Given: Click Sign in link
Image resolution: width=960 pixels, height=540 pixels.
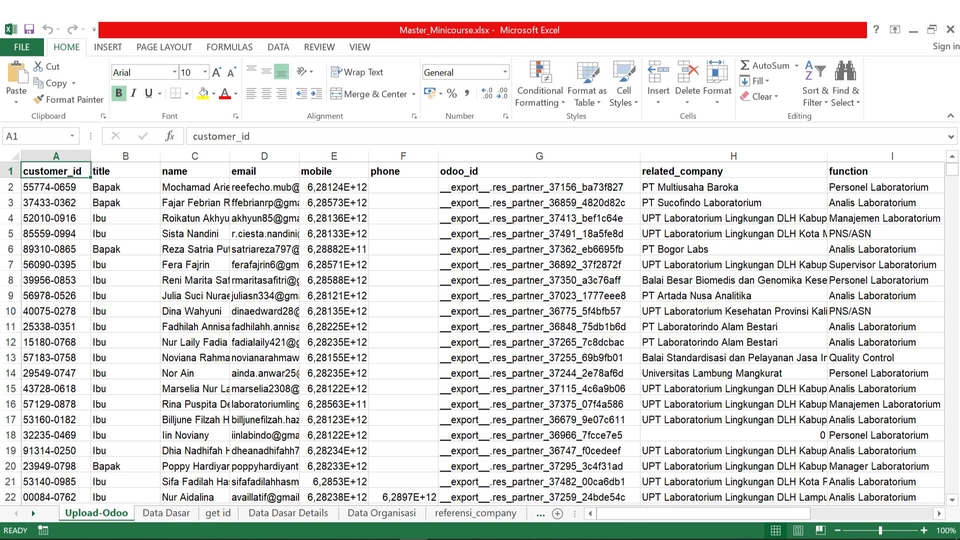Looking at the screenshot, I should click(x=945, y=47).
